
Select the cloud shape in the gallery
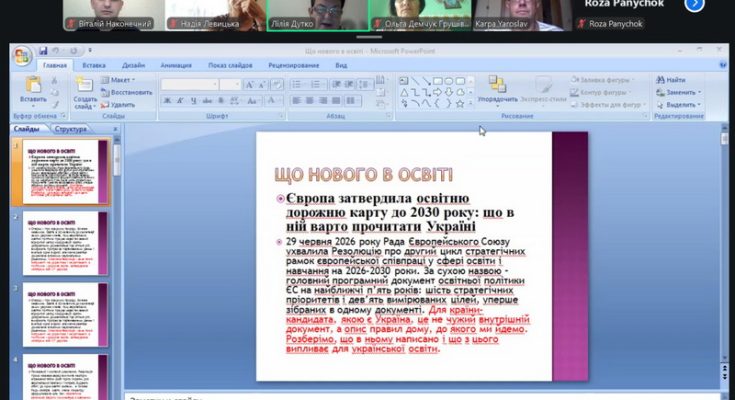[460, 92]
